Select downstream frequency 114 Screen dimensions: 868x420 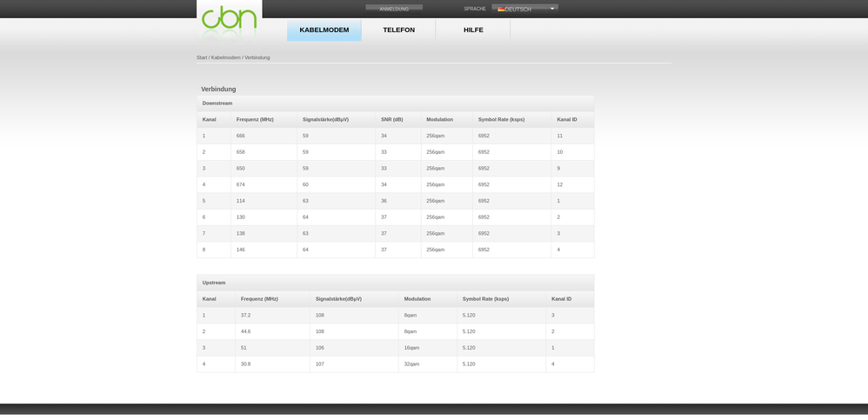pyautogui.click(x=240, y=201)
